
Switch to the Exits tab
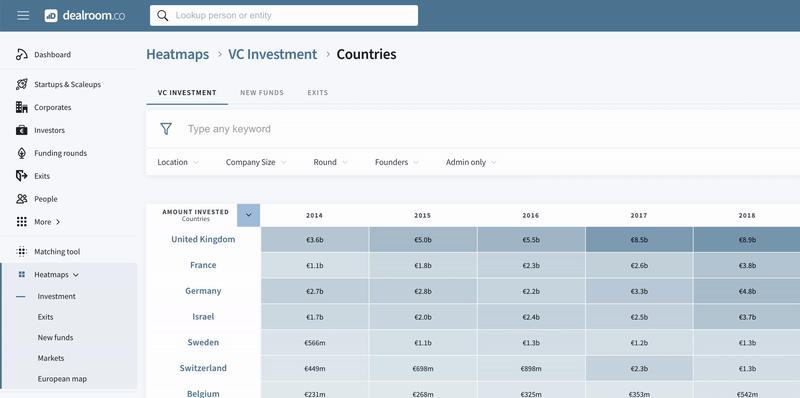317,93
